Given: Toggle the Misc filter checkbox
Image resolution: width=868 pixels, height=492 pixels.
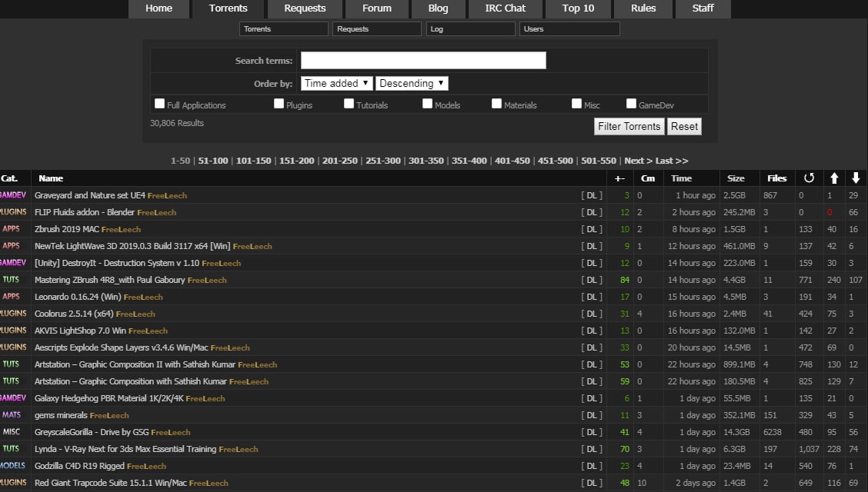Looking at the screenshot, I should click(x=576, y=103).
